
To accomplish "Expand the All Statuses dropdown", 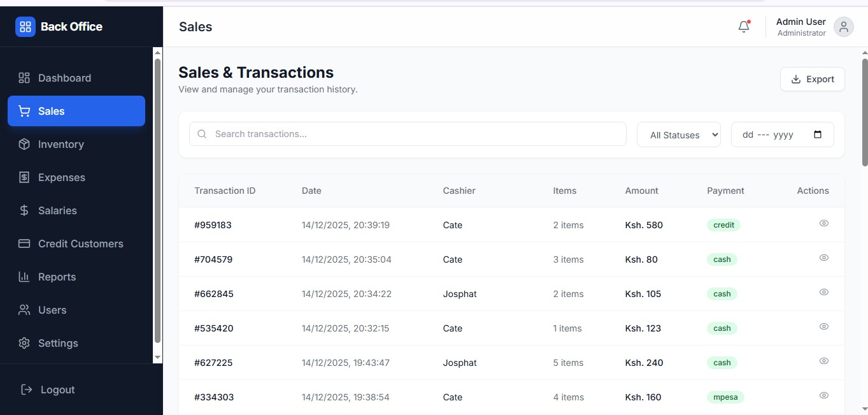I will 678,135.
